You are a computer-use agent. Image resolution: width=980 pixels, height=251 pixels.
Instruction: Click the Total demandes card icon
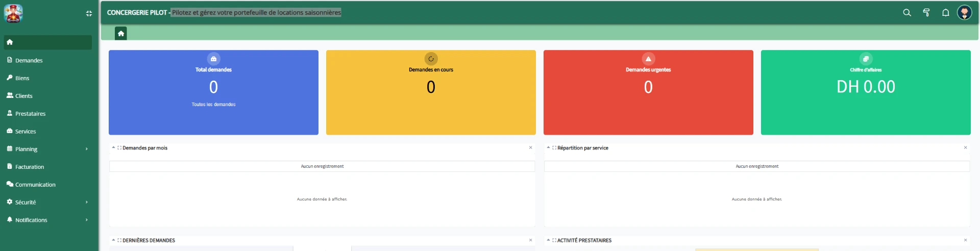tap(214, 59)
